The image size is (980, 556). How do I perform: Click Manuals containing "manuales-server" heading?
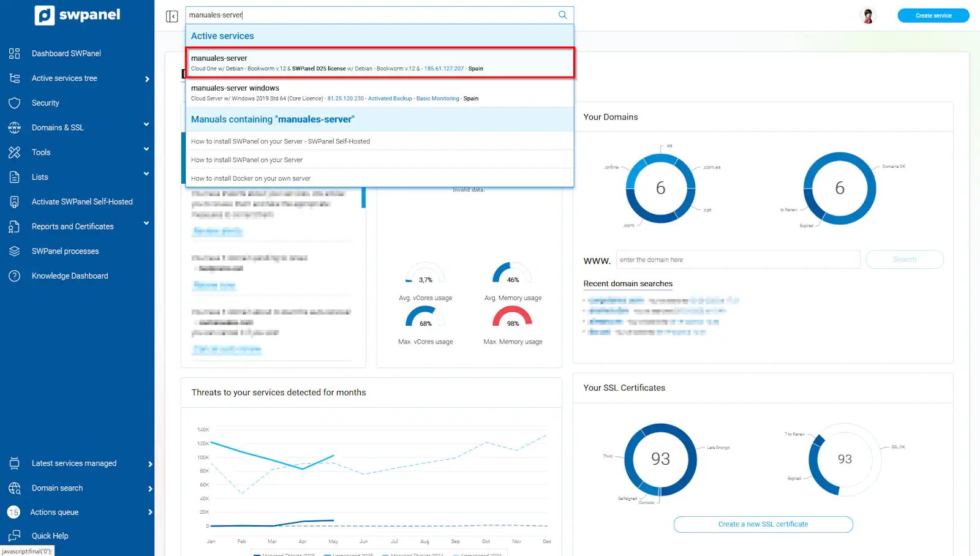[273, 119]
